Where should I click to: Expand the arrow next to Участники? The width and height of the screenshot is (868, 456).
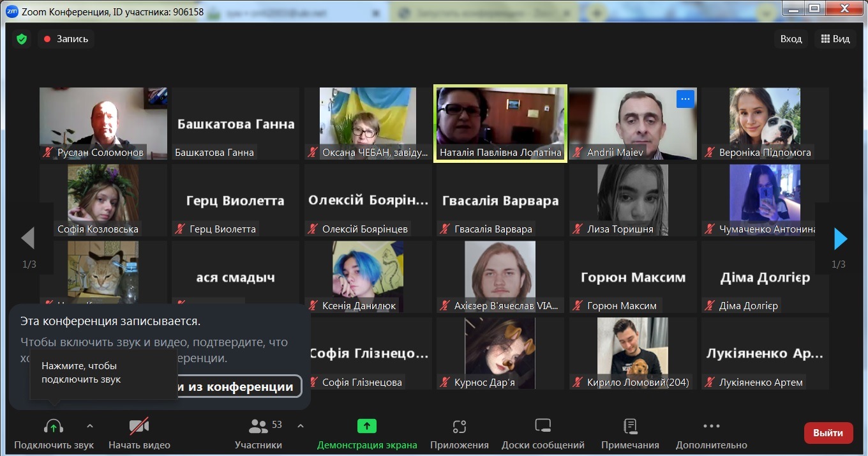[301, 426]
